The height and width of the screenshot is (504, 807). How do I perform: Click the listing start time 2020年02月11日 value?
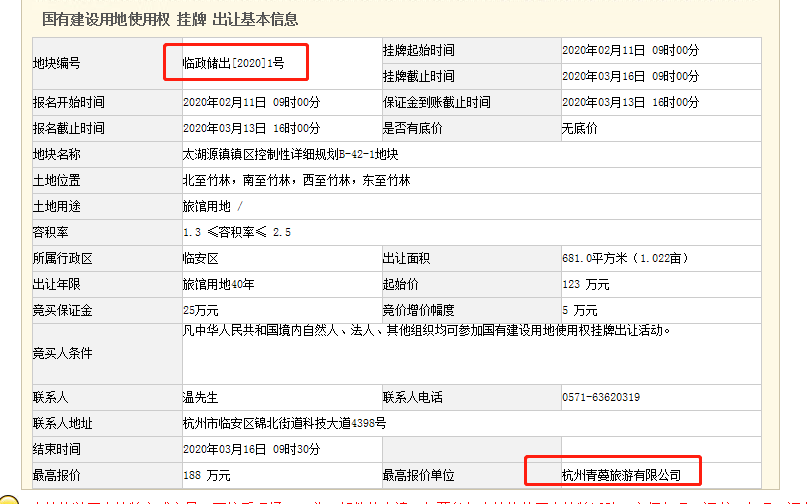click(x=630, y=50)
